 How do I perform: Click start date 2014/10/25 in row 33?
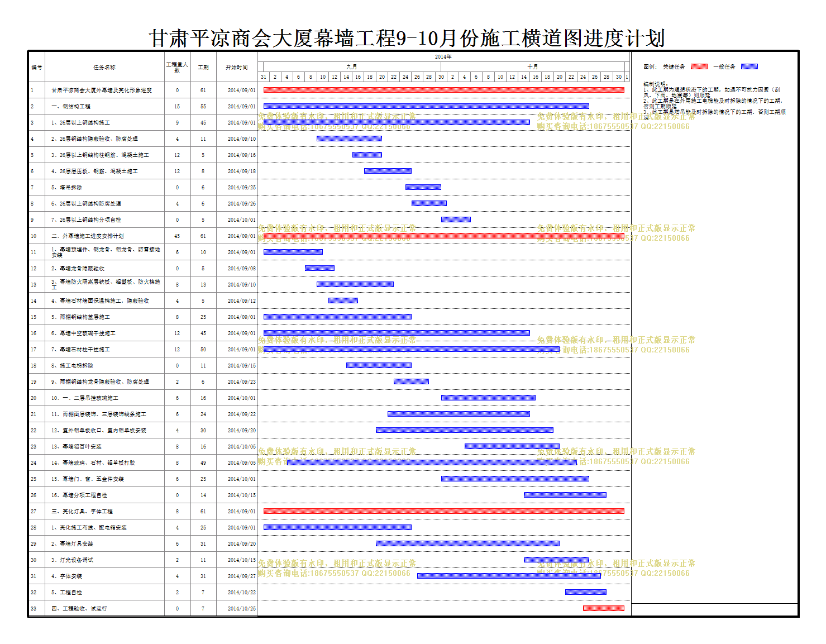[241, 608]
